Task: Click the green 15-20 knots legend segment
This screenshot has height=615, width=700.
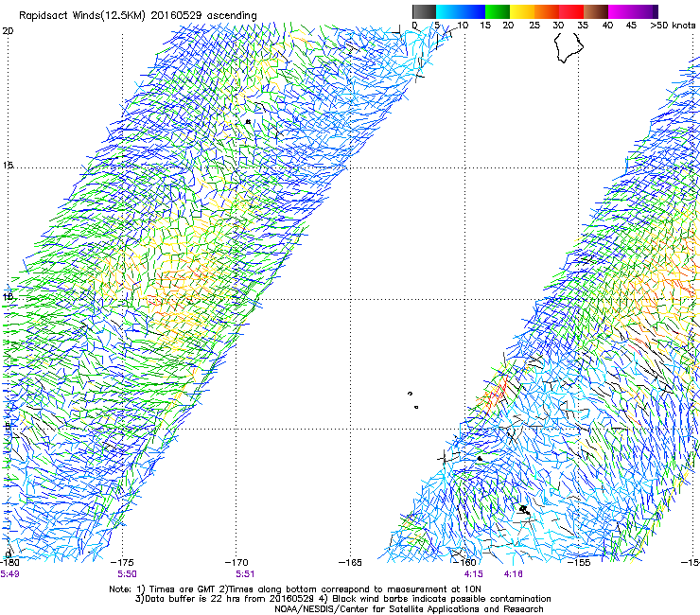Action: (x=498, y=11)
